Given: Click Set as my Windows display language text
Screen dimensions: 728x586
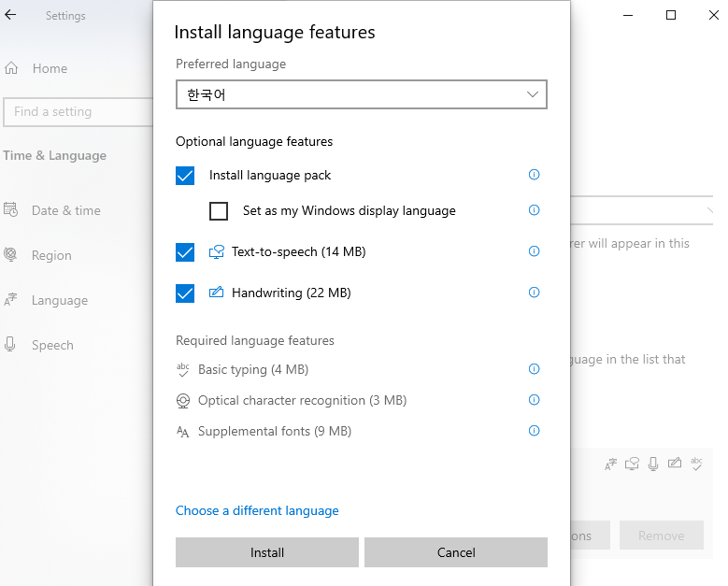Looking at the screenshot, I should (x=350, y=211).
